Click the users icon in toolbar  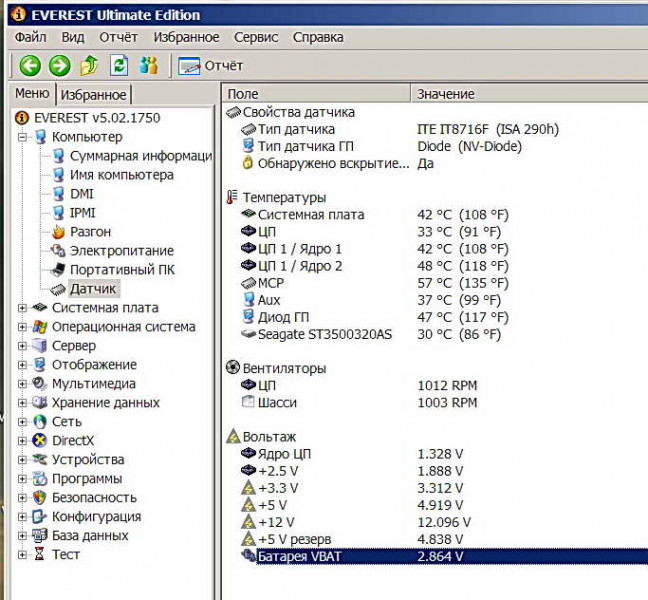point(149,66)
